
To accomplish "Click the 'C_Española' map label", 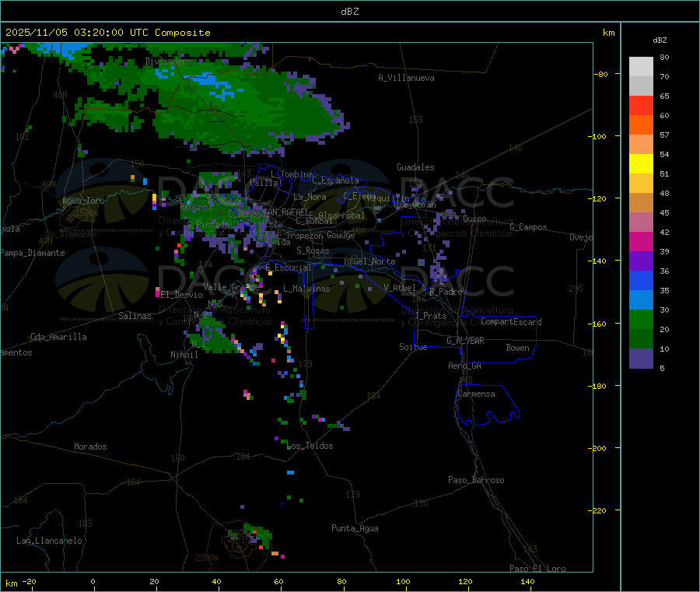I will pos(335,180).
